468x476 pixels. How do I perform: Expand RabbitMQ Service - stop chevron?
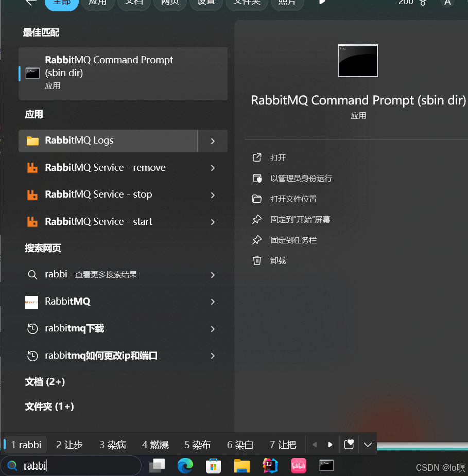pos(213,195)
